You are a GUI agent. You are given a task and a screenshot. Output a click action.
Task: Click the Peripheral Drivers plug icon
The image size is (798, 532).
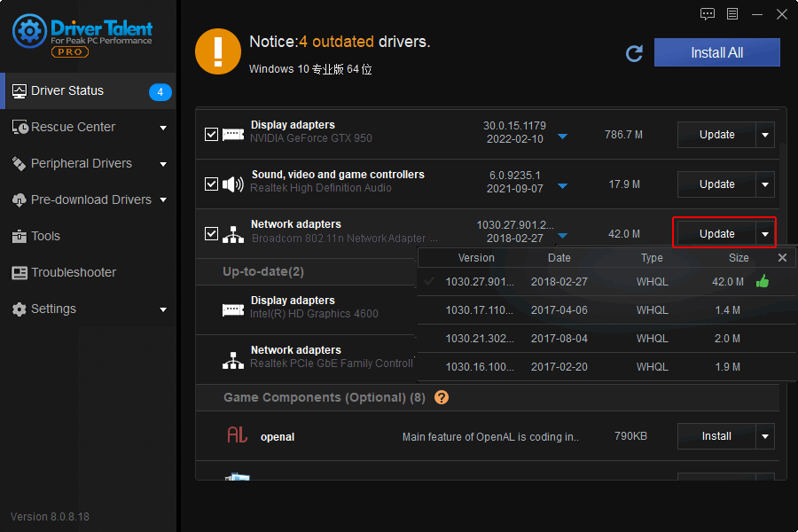click(19, 163)
